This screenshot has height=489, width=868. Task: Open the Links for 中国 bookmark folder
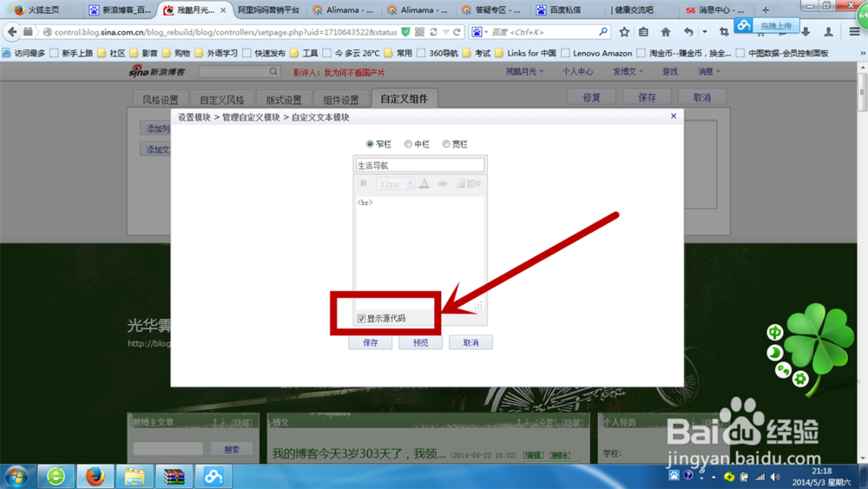click(x=525, y=53)
